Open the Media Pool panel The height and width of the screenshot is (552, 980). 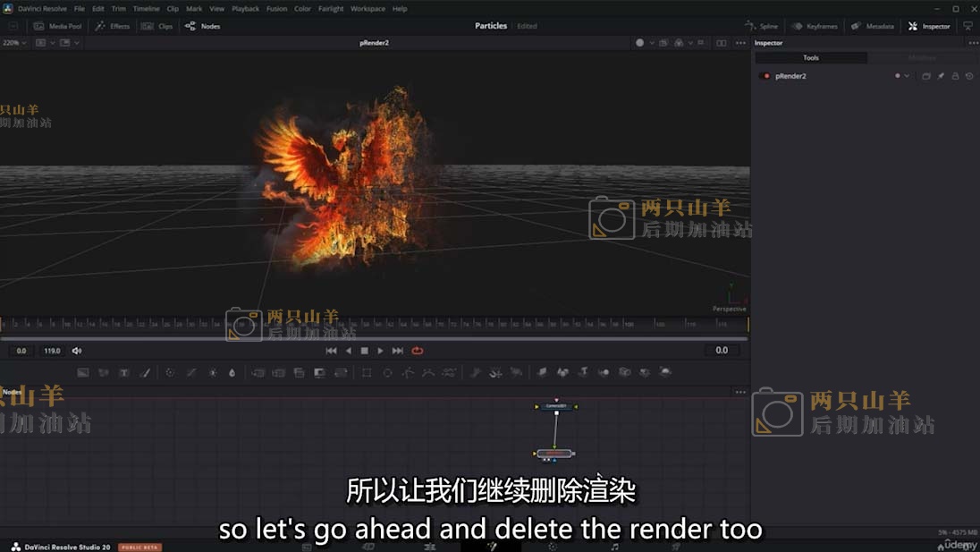pyautogui.click(x=58, y=26)
